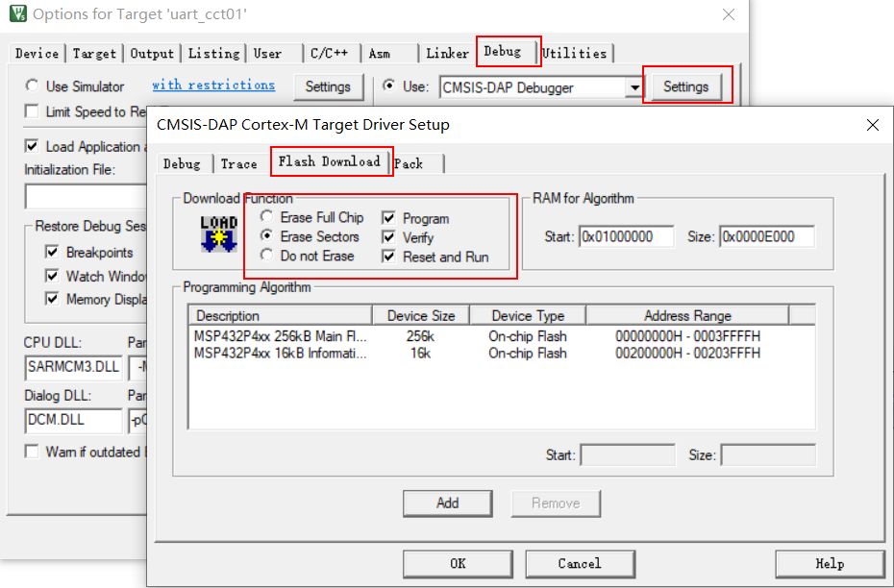Click the Device Size column header
This screenshot has height=588, width=894.
click(x=421, y=316)
